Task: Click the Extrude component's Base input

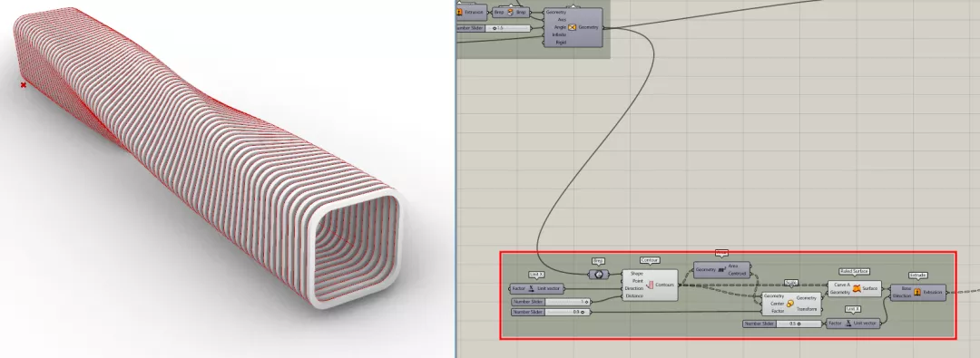Action: [x=906, y=288]
